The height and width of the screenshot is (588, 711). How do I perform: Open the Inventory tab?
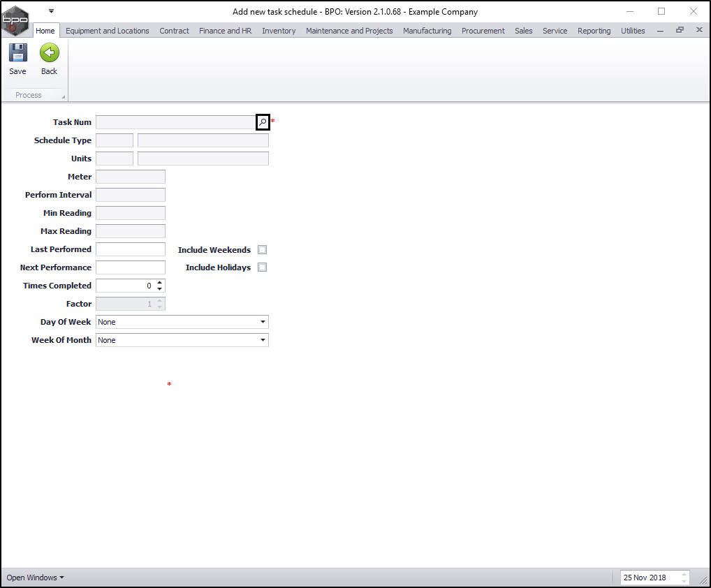pyautogui.click(x=279, y=31)
